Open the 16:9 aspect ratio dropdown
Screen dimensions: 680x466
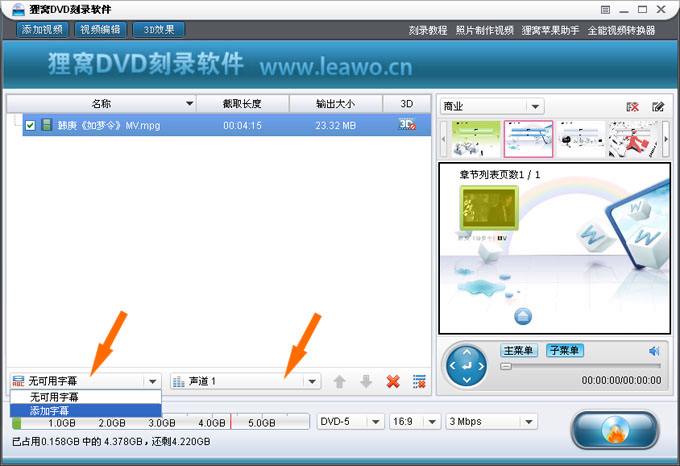[x=415, y=421]
